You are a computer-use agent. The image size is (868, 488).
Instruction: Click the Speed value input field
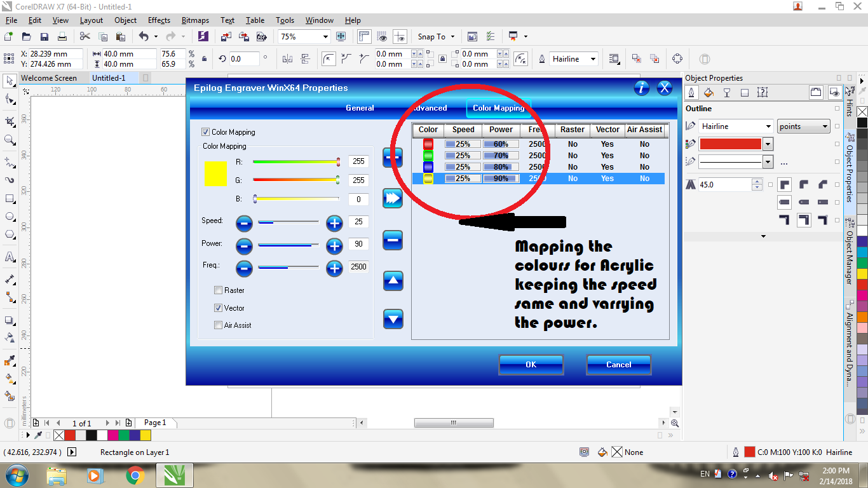(x=358, y=222)
